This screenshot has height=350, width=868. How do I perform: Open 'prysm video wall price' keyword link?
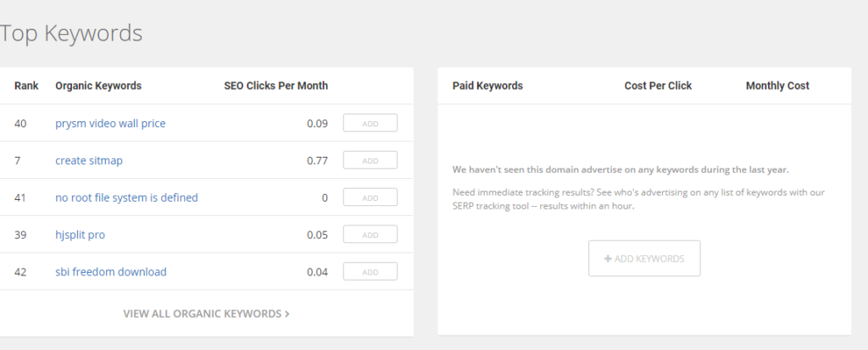pyautogui.click(x=110, y=124)
